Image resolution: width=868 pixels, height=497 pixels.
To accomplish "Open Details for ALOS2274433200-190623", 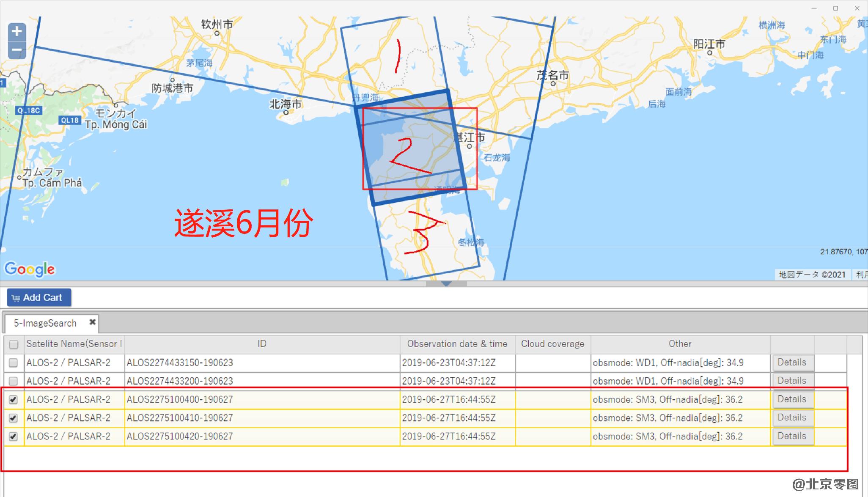I will 793,381.
